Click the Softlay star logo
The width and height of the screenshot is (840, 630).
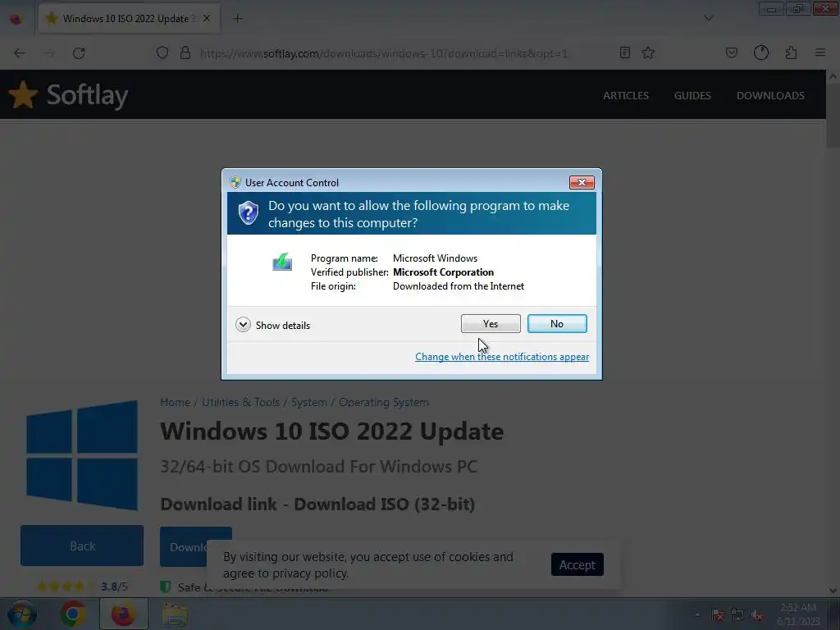(x=23, y=95)
